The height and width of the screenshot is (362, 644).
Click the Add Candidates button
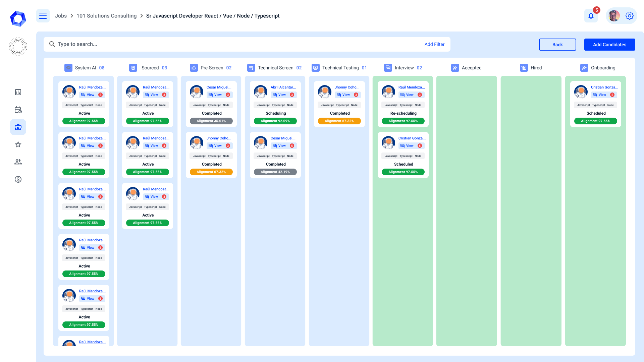(609, 45)
